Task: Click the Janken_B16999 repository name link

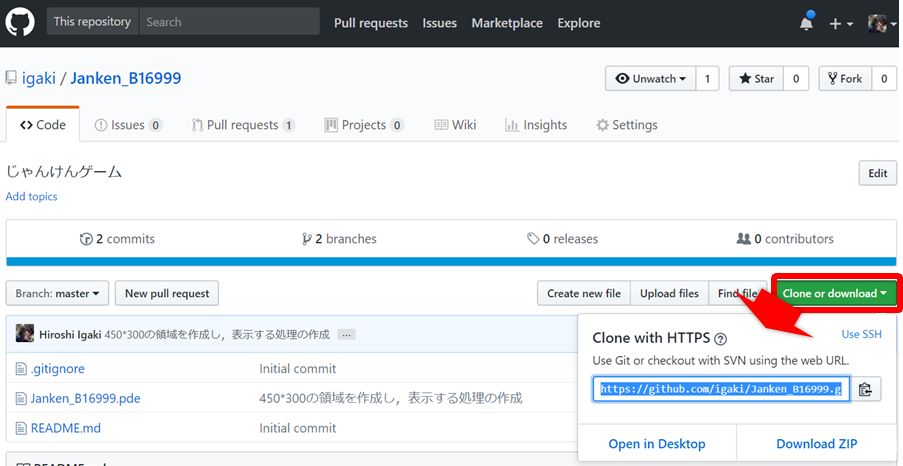Action: click(126, 78)
